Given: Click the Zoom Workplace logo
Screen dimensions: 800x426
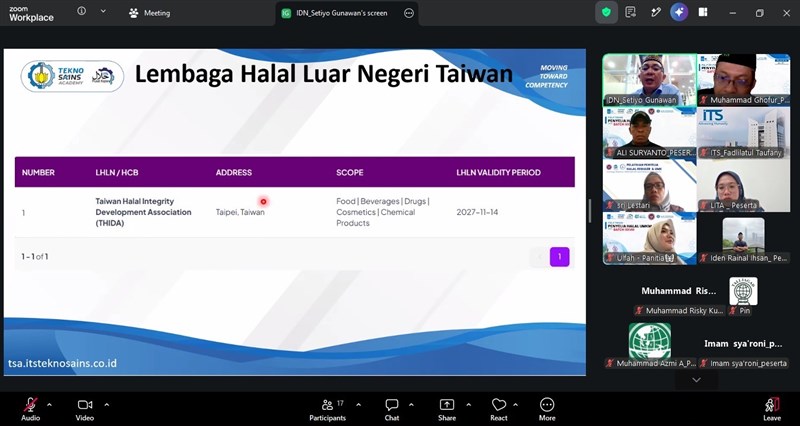Looking at the screenshot, I should [31, 14].
